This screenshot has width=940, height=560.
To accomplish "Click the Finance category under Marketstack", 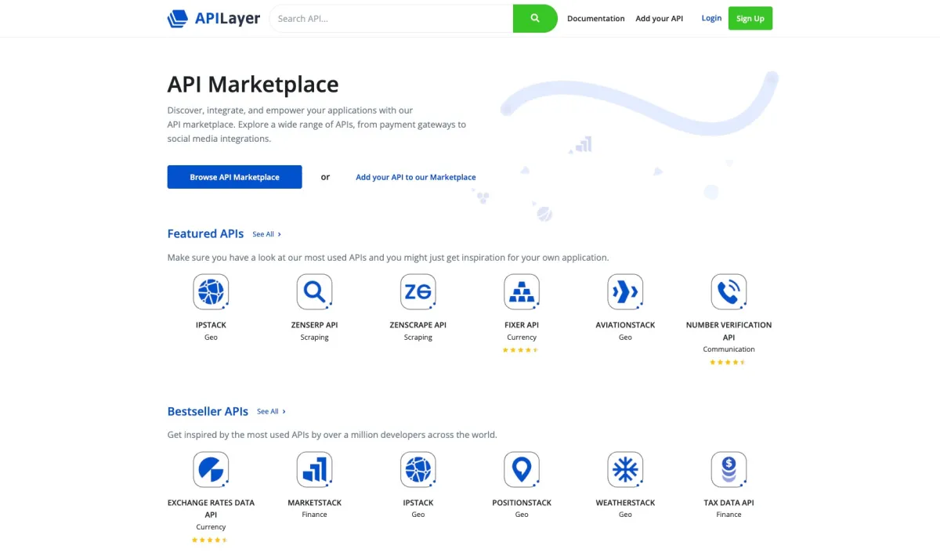I will [x=314, y=515].
